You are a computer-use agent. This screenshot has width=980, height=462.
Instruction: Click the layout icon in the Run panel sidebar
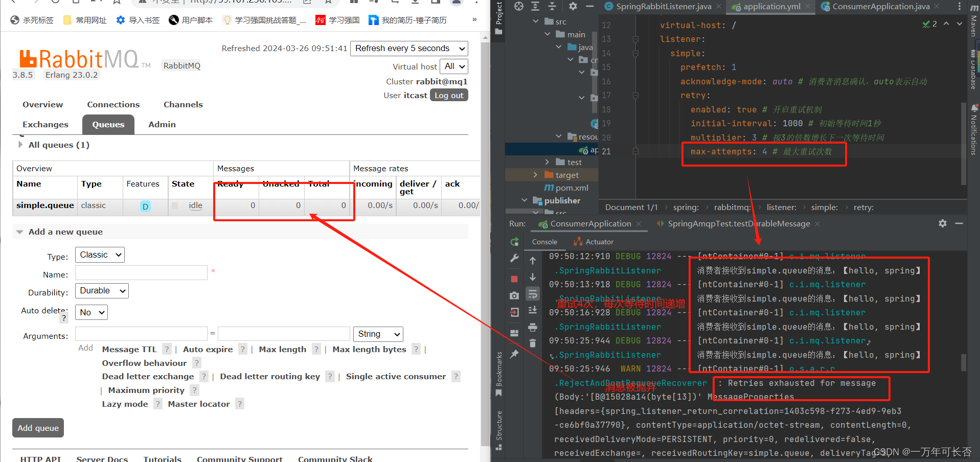point(514,333)
